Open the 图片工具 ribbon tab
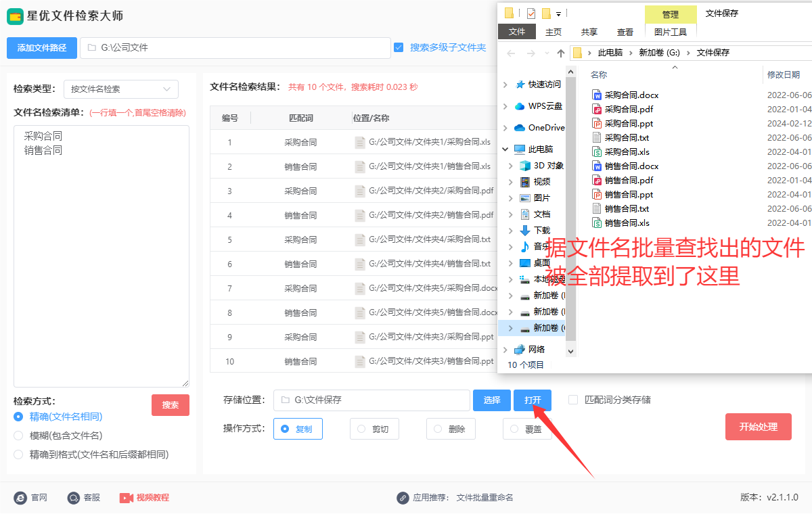 click(671, 32)
